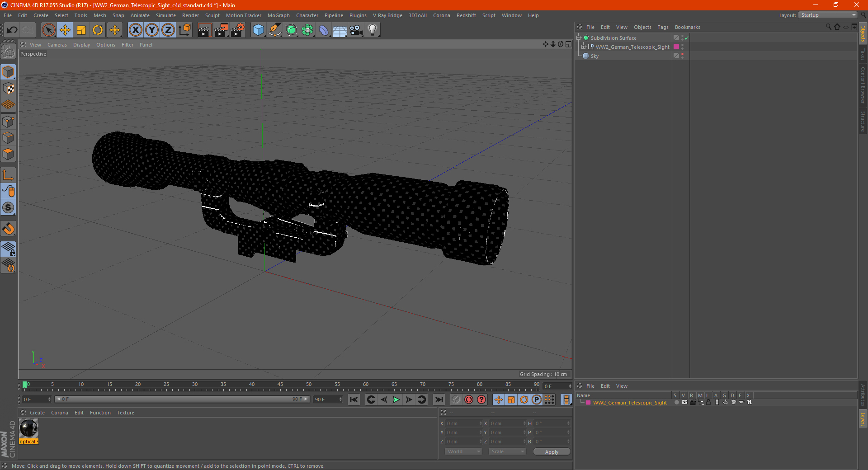Open viewport Cameras menu
Screen dimensions: 868x470
(57, 45)
